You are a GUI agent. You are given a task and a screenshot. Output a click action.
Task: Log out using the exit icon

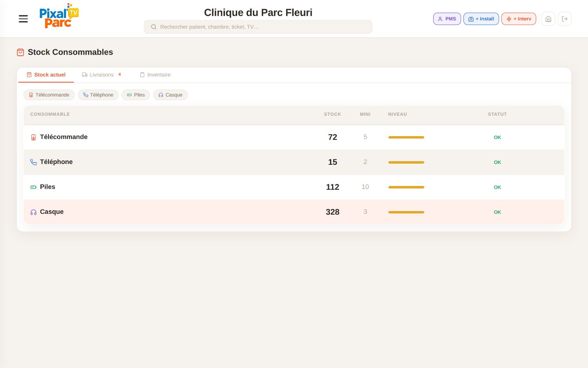click(564, 19)
